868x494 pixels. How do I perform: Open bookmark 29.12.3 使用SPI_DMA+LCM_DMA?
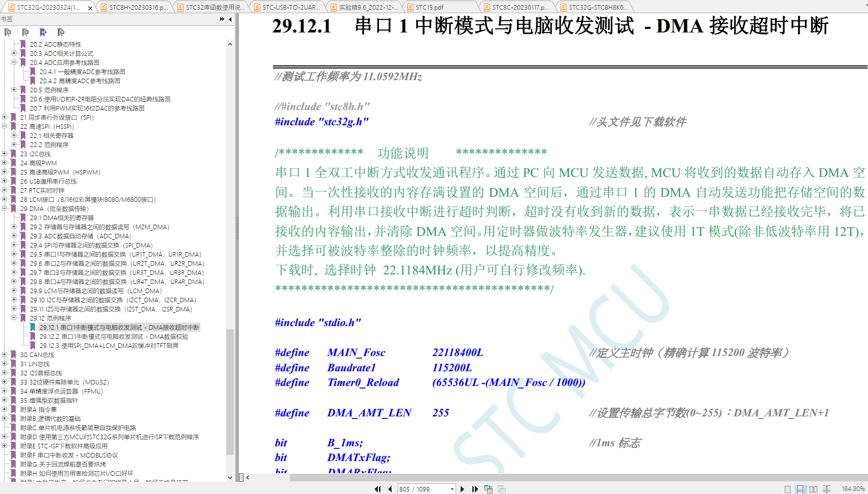(109, 346)
